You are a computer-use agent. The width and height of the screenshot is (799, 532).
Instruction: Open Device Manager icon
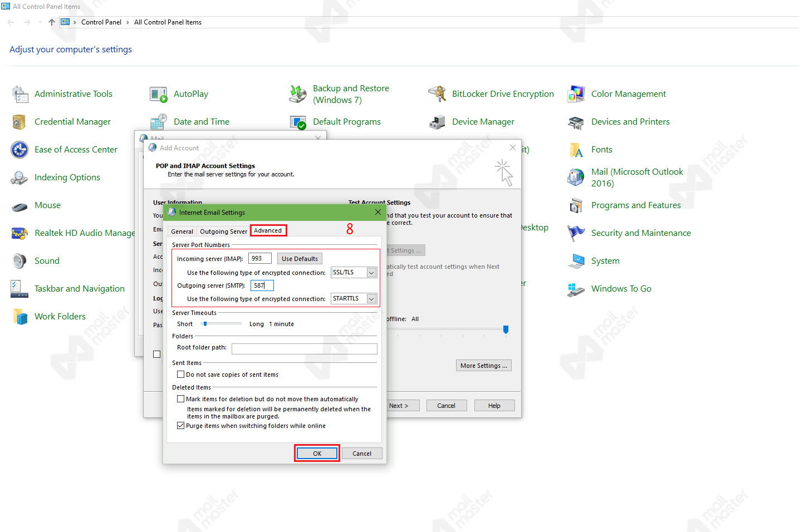pyautogui.click(x=437, y=122)
